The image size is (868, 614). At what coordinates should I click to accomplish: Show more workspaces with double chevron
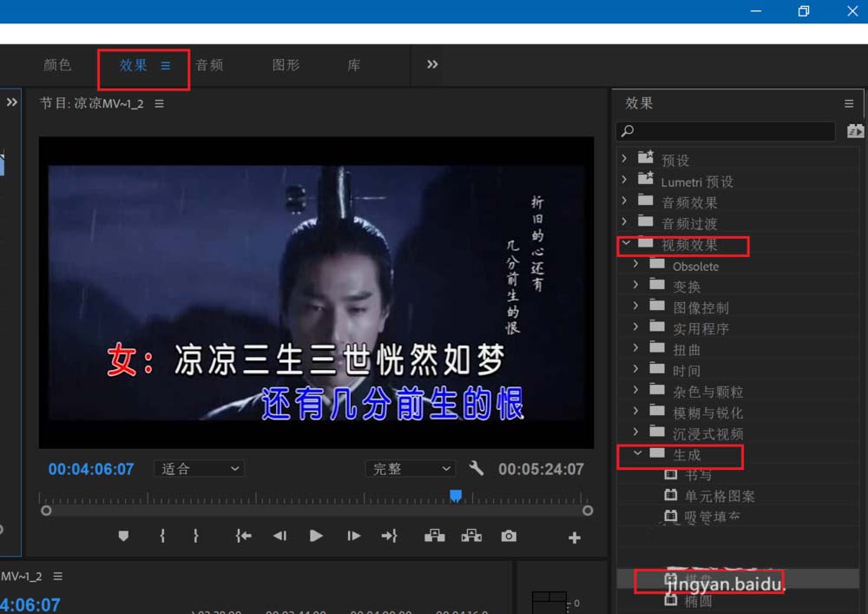(432, 65)
